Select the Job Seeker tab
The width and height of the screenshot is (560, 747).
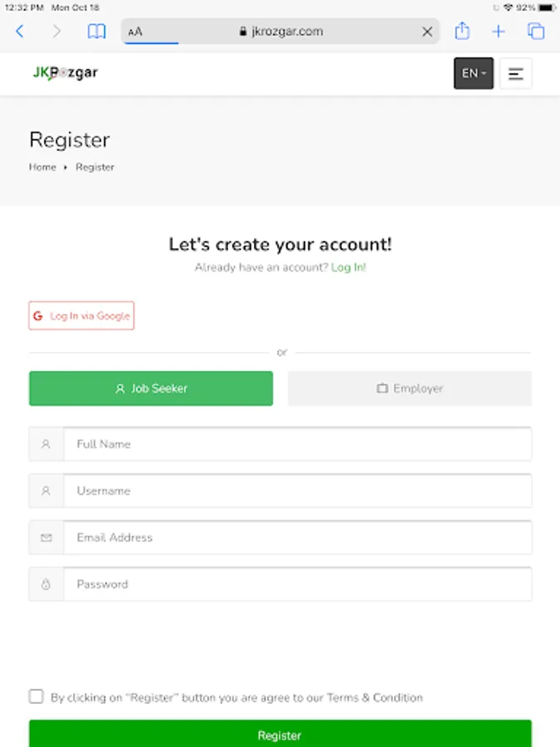coord(151,388)
